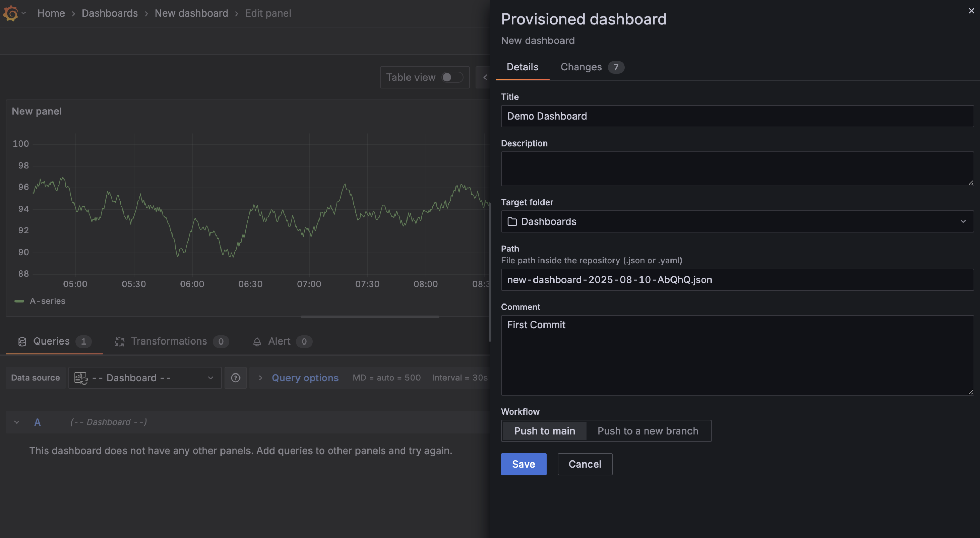
Task: Open the Data source picker dropdown
Action: (x=145, y=378)
